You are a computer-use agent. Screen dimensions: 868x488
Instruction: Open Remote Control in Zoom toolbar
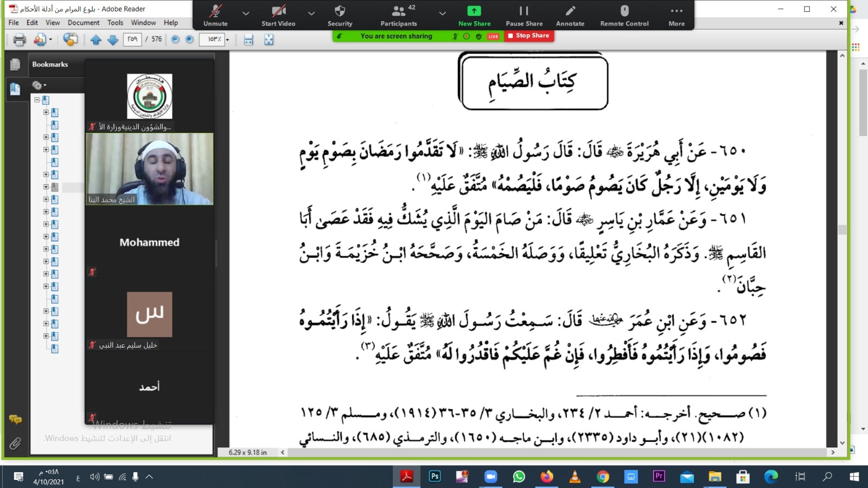pyautogui.click(x=624, y=16)
